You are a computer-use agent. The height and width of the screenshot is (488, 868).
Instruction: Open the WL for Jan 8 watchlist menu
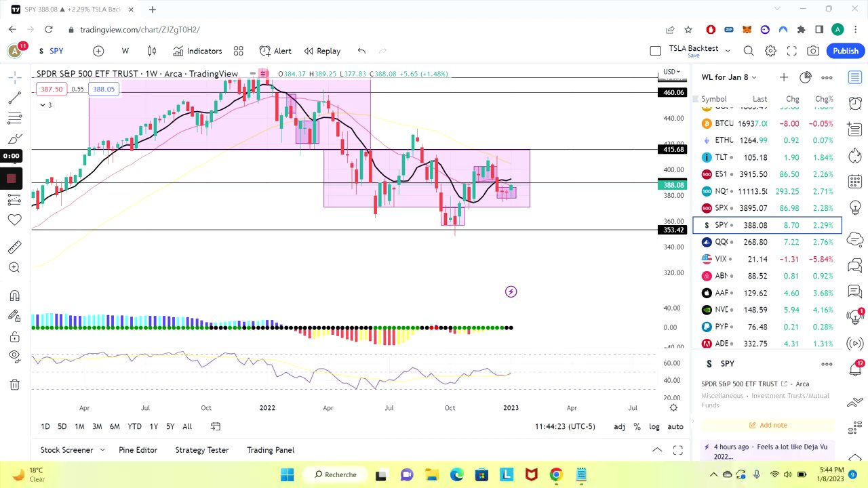(729, 77)
